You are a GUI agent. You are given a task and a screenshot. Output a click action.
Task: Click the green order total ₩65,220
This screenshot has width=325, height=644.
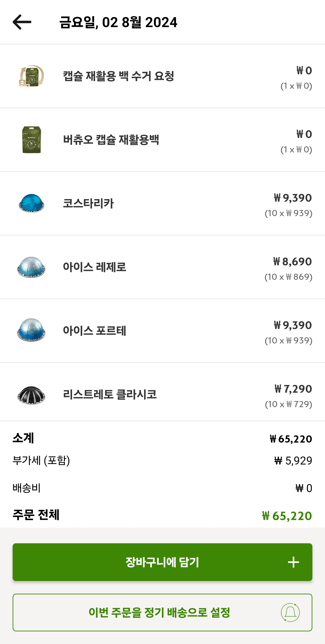[x=287, y=516]
